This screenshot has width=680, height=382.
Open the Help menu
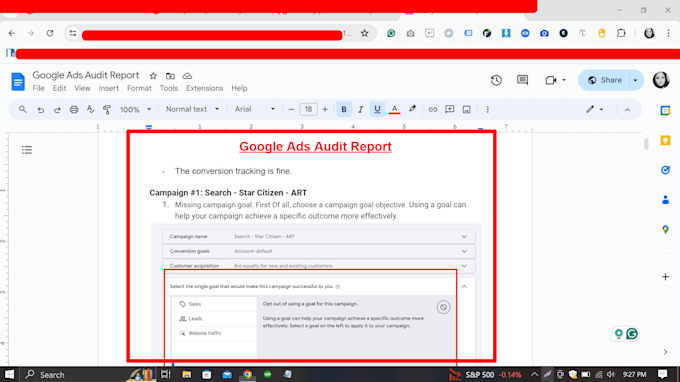[x=239, y=88]
